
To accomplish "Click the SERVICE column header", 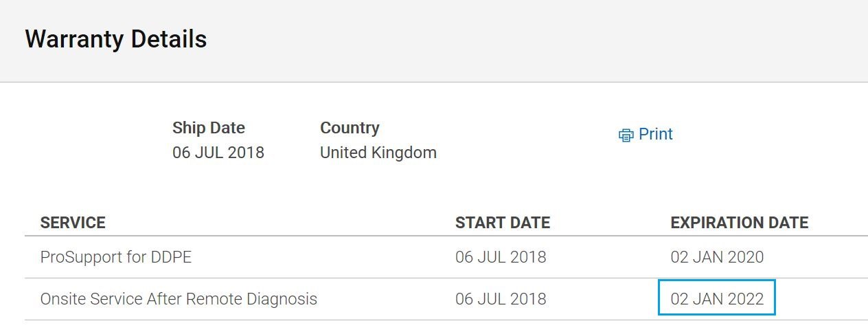I will coord(73,223).
